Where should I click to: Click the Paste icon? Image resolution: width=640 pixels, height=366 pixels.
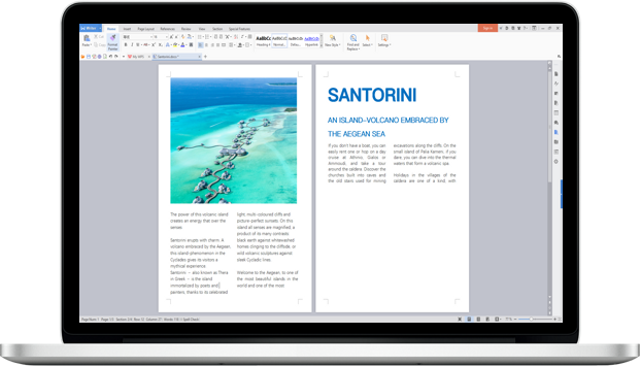pyautogui.click(x=87, y=38)
